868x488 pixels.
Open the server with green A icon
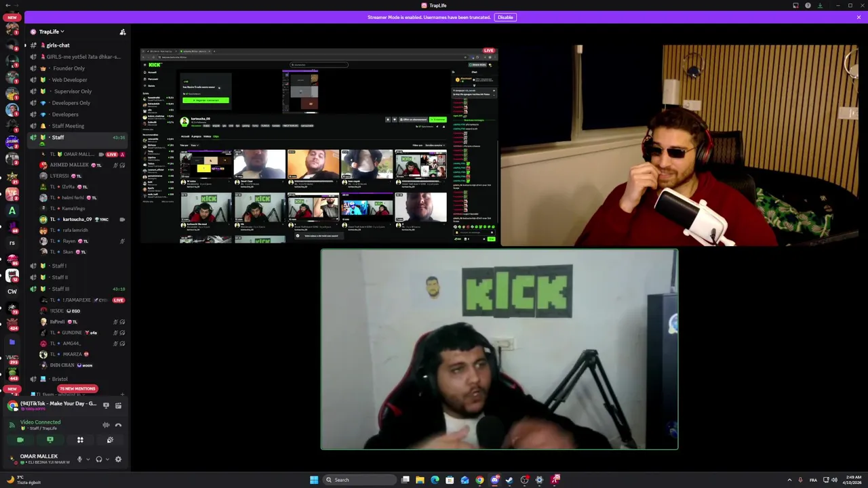[12, 211]
